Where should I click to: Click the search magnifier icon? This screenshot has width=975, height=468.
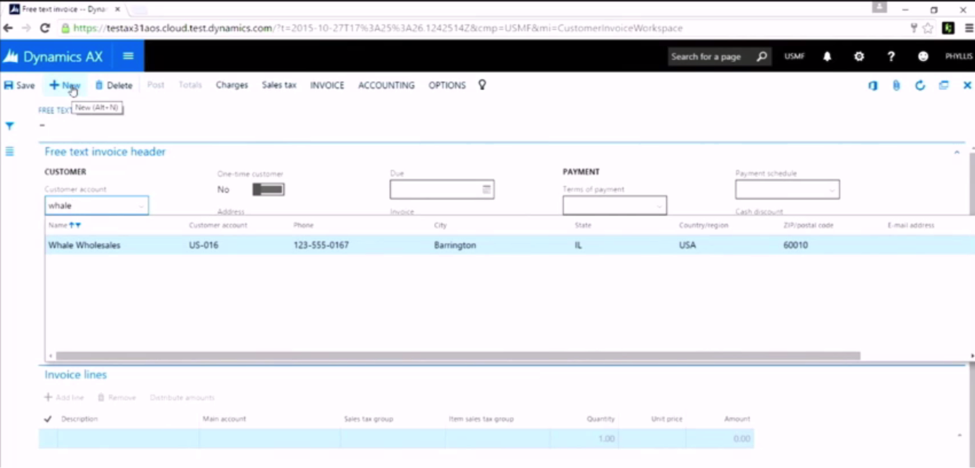(762, 57)
